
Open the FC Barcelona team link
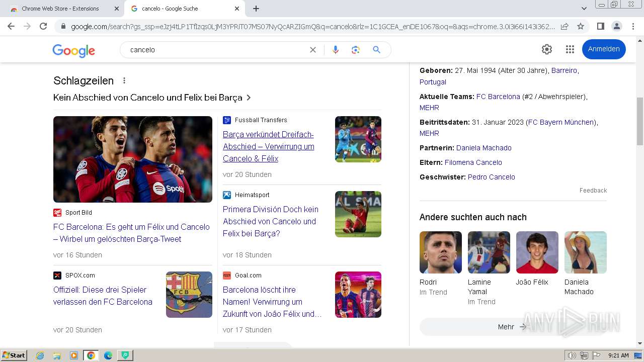click(x=498, y=97)
